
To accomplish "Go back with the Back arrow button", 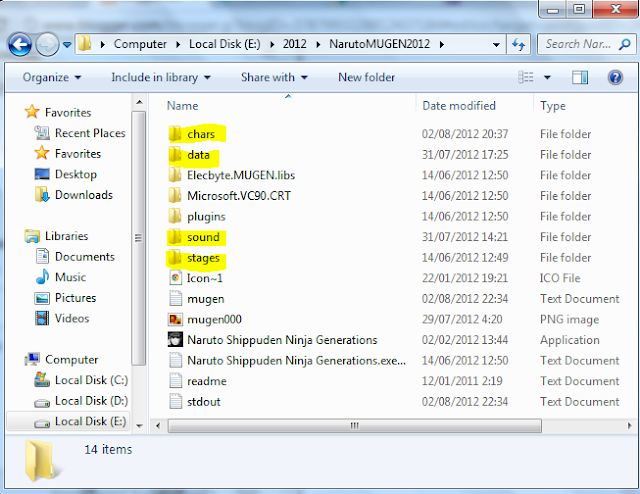I will tap(20, 44).
